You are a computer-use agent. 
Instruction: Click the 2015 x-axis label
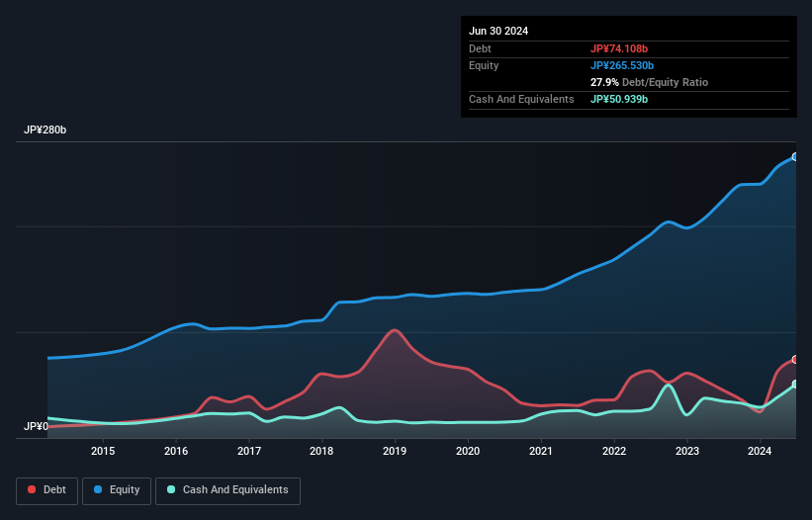point(103,451)
